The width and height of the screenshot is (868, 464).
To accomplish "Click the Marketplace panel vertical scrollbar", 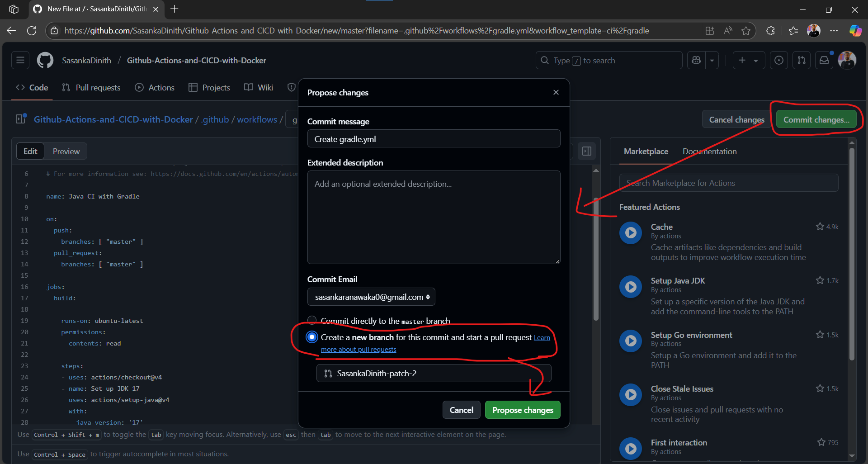I will [852, 253].
